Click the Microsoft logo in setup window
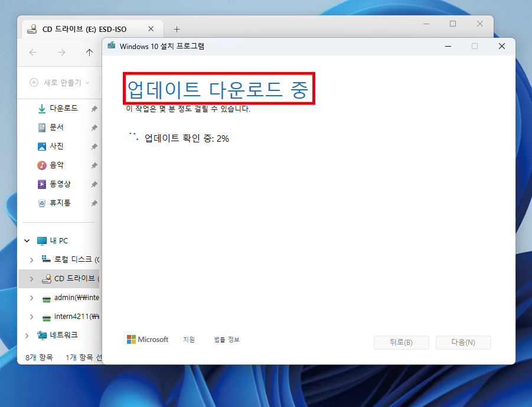The height and width of the screenshot is (407, 532). coord(147,339)
